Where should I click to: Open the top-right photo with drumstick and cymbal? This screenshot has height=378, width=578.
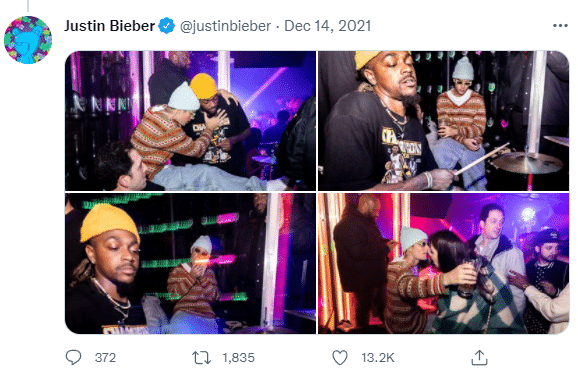pos(443,121)
